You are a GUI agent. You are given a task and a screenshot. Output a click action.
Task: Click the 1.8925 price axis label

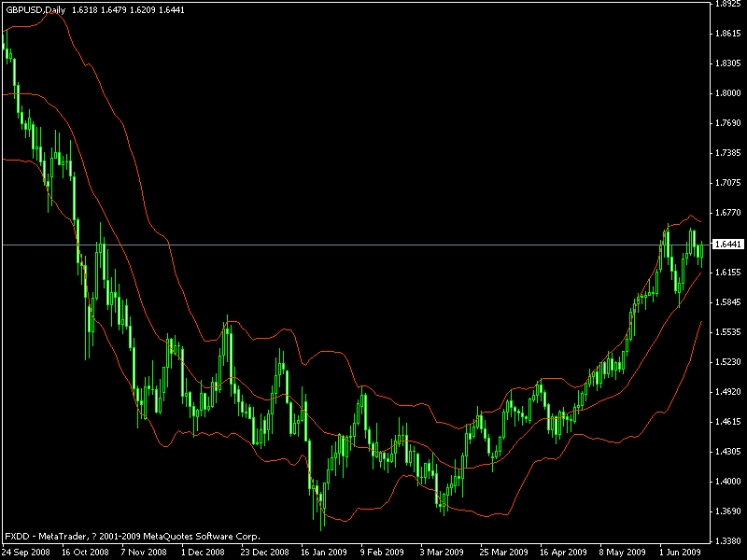[728, 5]
